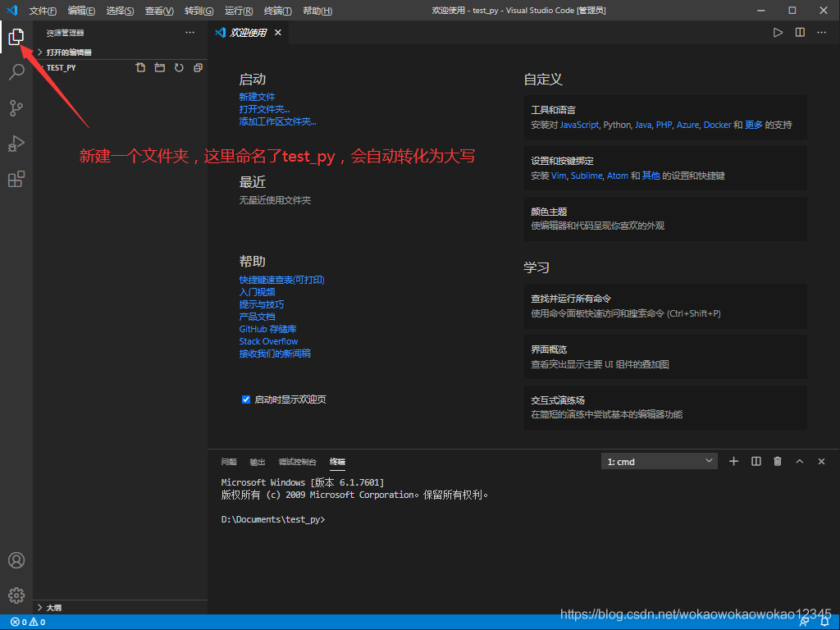This screenshot has height=630, width=840.
Task: Open the 转到(G) menu
Action: pyautogui.click(x=199, y=11)
